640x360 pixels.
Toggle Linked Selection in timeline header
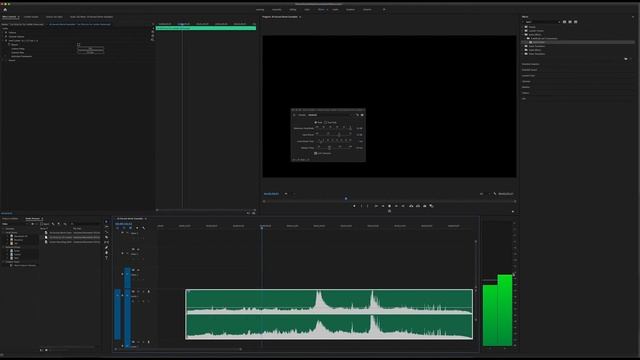click(130, 228)
